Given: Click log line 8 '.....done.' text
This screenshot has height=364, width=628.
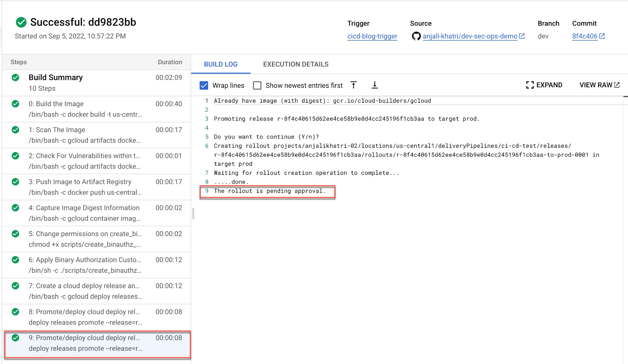Looking at the screenshot, I should (231, 182).
